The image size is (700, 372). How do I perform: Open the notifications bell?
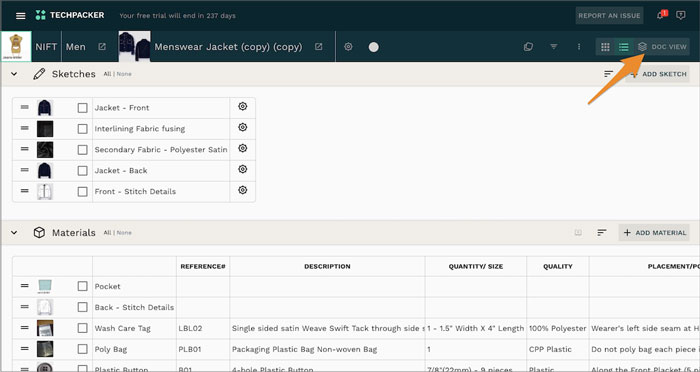pyautogui.click(x=661, y=15)
